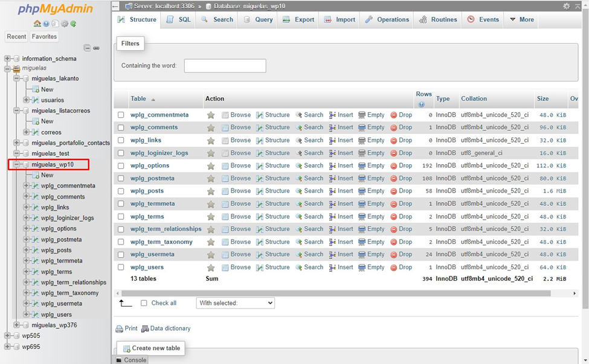This screenshot has height=364, width=589.
Task: Click the Containing the word filter field
Action: click(225, 66)
